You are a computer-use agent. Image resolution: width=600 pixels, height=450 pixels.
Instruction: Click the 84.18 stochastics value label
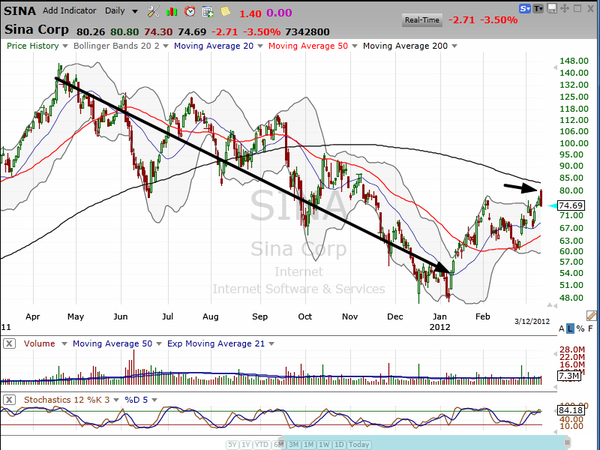pyautogui.click(x=571, y=410)
